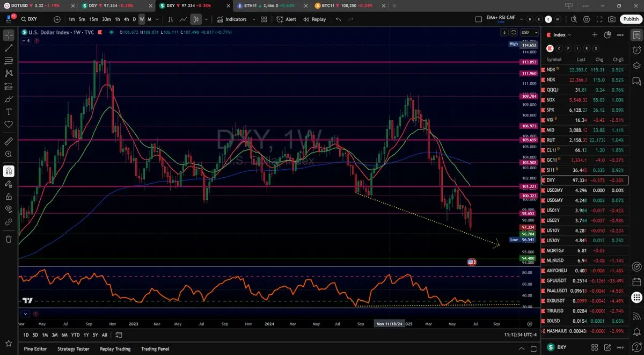Open indicator templates grid icon
Screen dimensions: 644x355
(x=264, y=19)
